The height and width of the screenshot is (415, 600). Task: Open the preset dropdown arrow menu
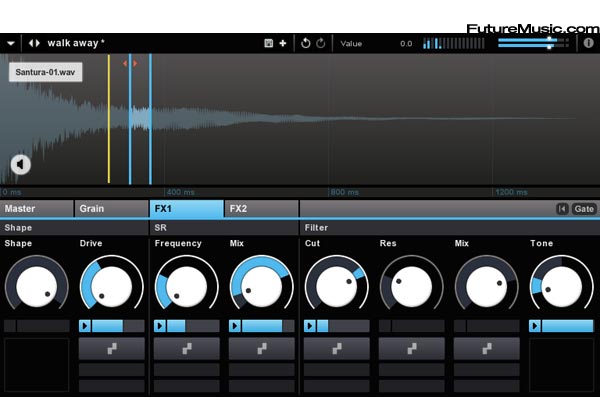tap(11, 43)
